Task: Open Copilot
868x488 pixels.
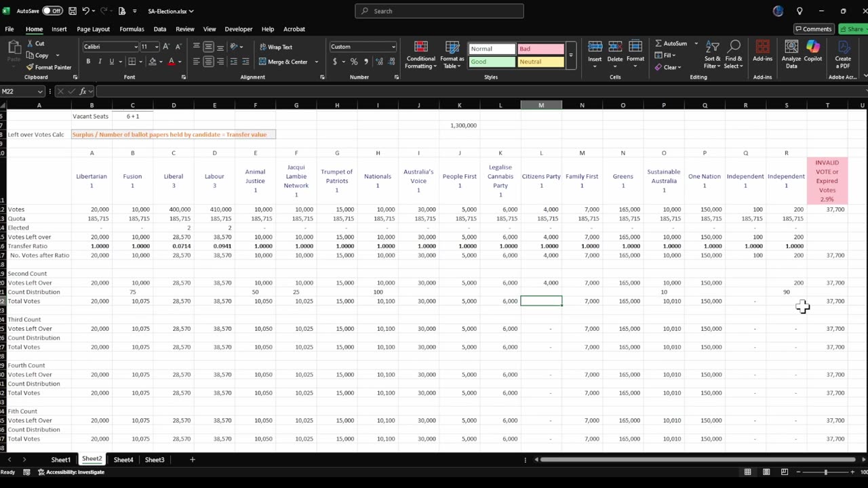Action: [813, 52]
